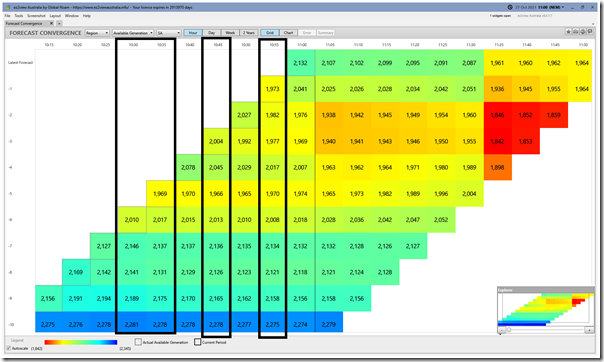Switch to the Day time range
The width and height of the screenshot is (604, 362).
211,33
